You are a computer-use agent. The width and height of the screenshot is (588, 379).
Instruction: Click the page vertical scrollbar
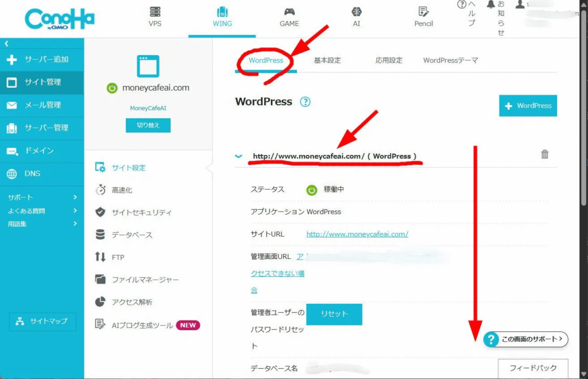click(x=583, y=109)
